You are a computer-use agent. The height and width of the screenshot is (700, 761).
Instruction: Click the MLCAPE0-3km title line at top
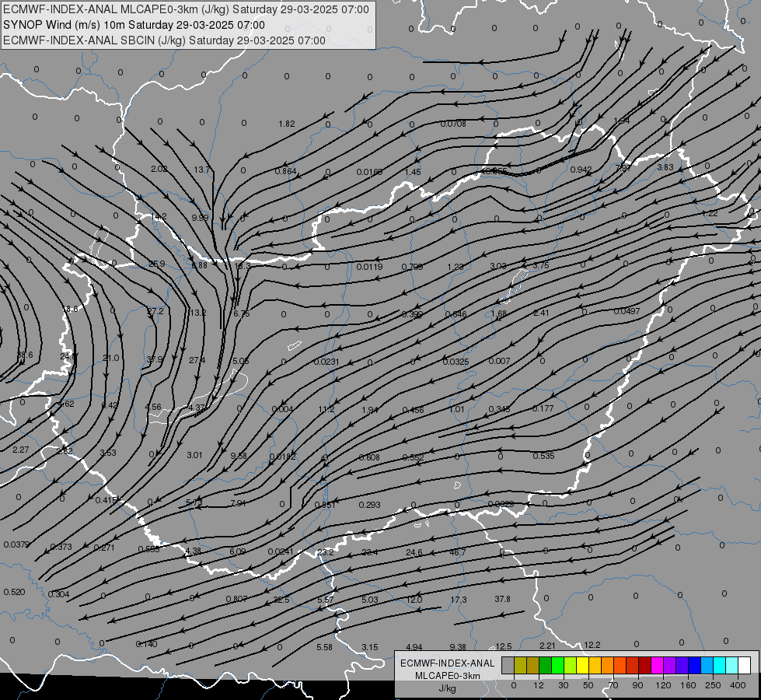pyautogui.click(x=186, y=9)
